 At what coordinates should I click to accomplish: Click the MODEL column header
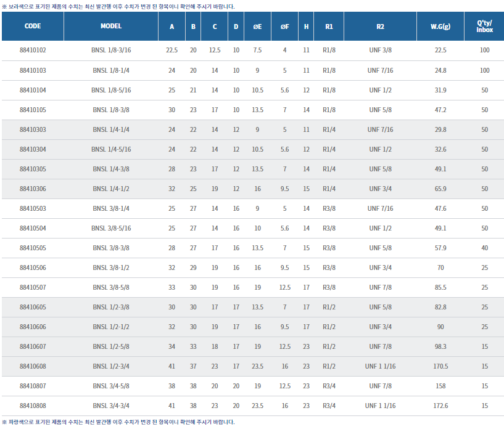click(x=111, y=27)
